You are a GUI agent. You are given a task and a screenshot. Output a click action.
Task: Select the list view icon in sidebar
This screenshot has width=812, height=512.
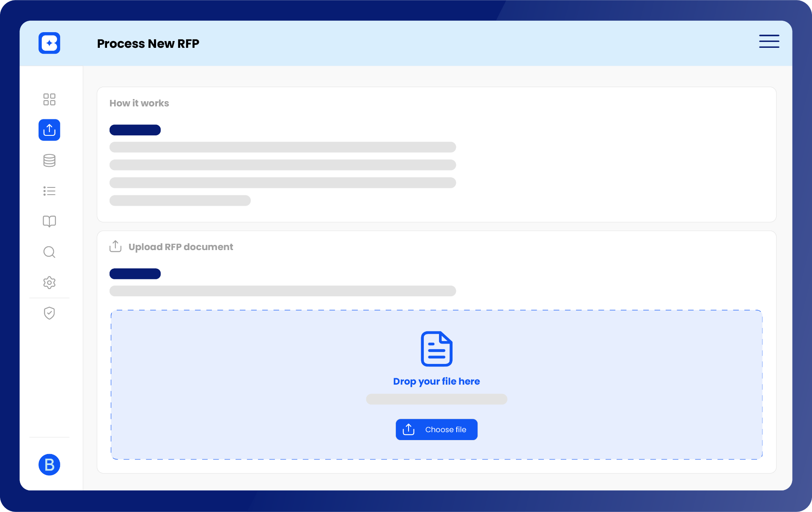(49, 191)
